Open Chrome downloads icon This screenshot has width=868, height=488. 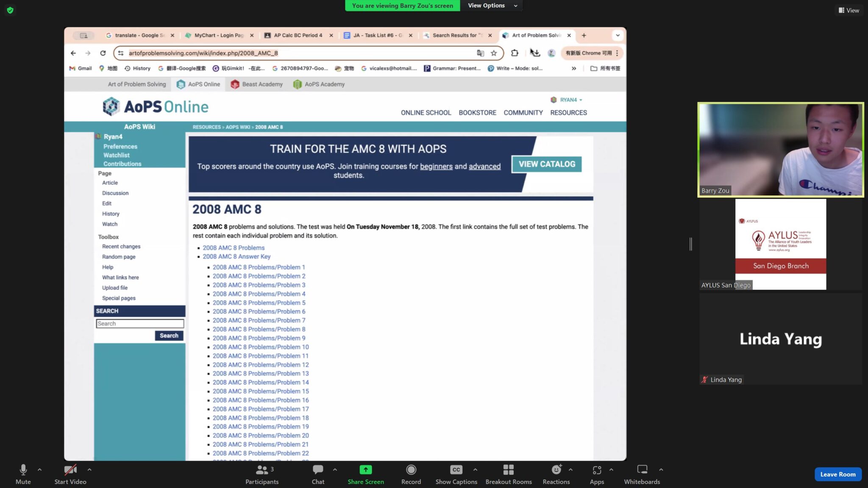pos(536,53)
